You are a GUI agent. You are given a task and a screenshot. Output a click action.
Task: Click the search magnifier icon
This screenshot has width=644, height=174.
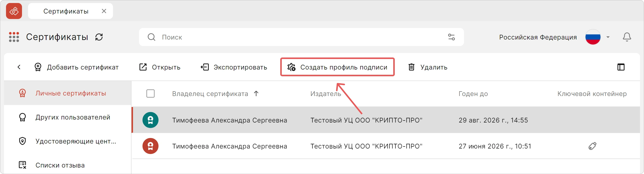(151, 37)
